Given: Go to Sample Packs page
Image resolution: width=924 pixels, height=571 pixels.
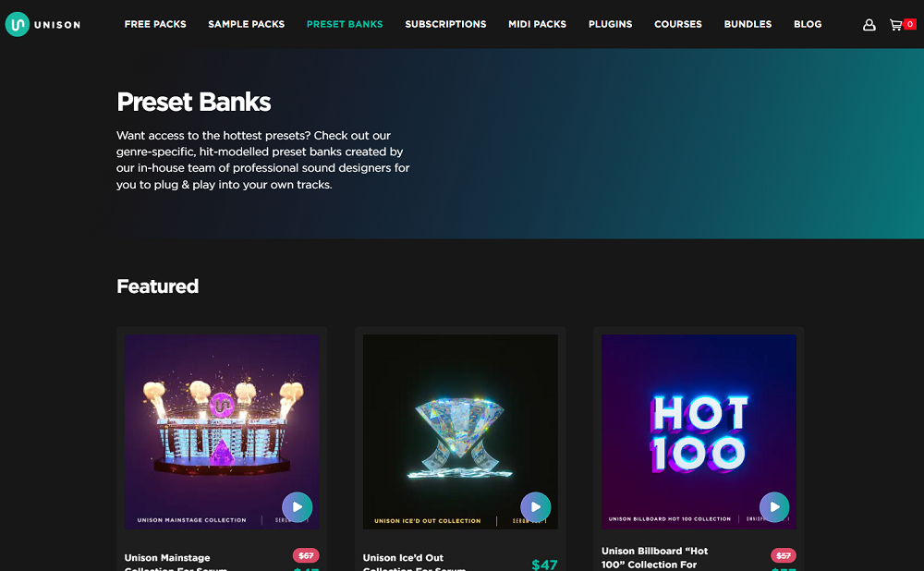Looking at the screenshot, I should 247,24.
